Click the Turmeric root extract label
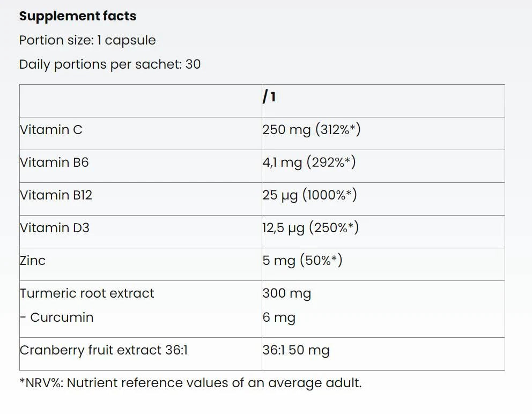 [87, 293]
